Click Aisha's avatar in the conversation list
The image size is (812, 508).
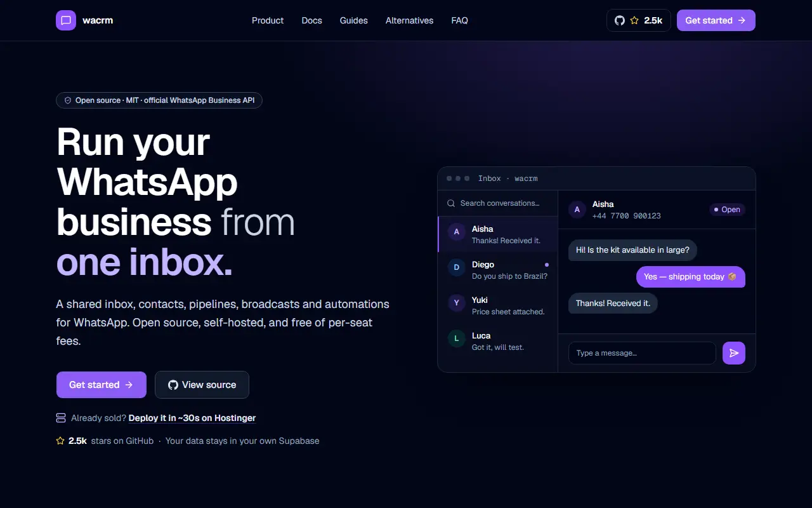pyautogui.click(x=457, y=232)
